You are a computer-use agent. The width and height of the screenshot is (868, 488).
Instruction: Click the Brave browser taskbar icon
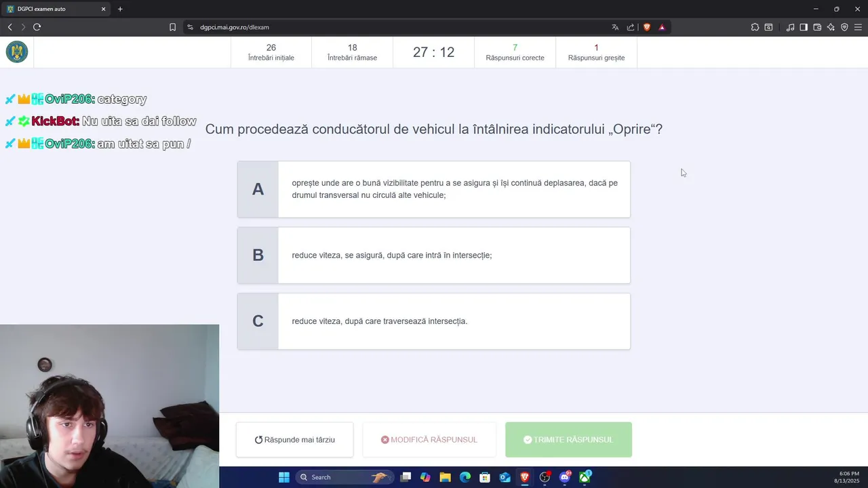(525, 477)
